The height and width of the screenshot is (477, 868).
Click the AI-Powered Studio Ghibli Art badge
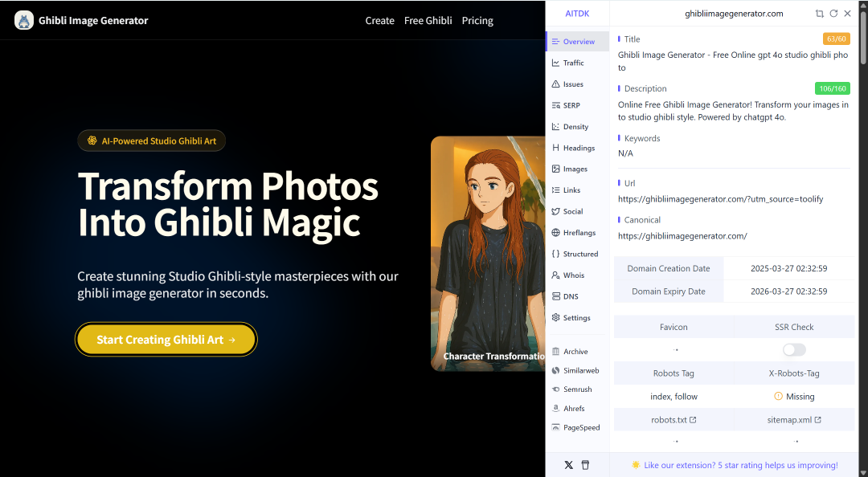[151, 141]
